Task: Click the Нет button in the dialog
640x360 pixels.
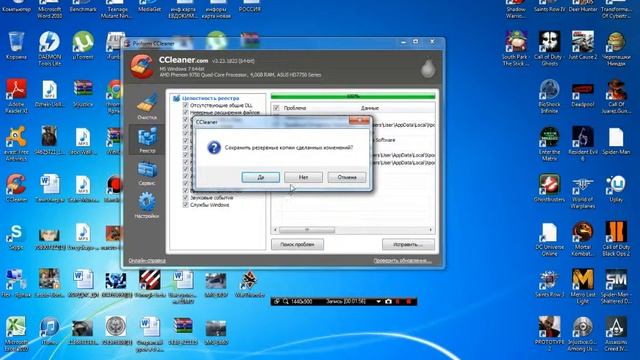Action: click(303, 177)
